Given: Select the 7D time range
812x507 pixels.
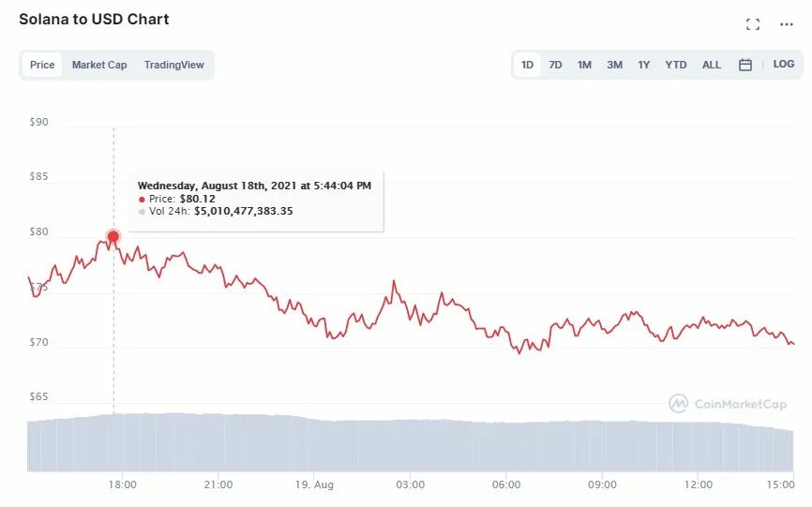Looking at the screenshot, I should coord(555,65).
